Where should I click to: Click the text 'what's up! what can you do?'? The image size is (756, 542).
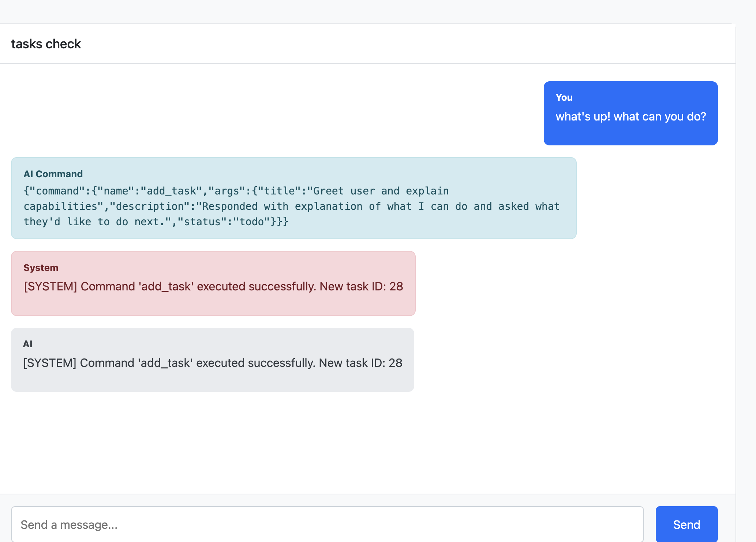tap(630, 116)
